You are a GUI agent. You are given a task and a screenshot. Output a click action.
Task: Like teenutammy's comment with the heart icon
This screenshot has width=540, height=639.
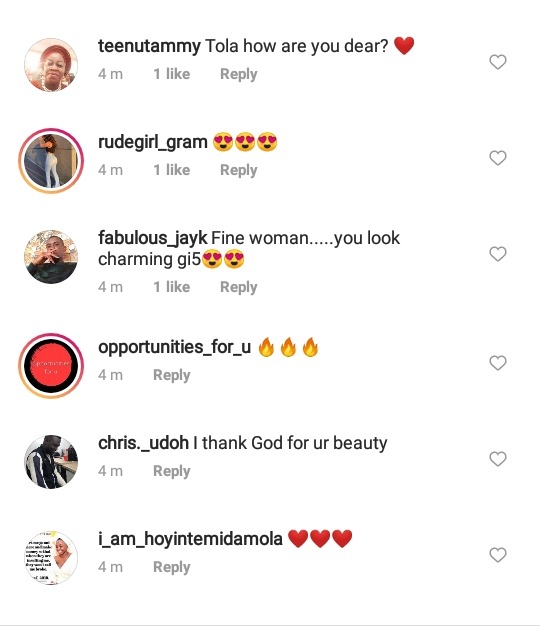point(498,62)
